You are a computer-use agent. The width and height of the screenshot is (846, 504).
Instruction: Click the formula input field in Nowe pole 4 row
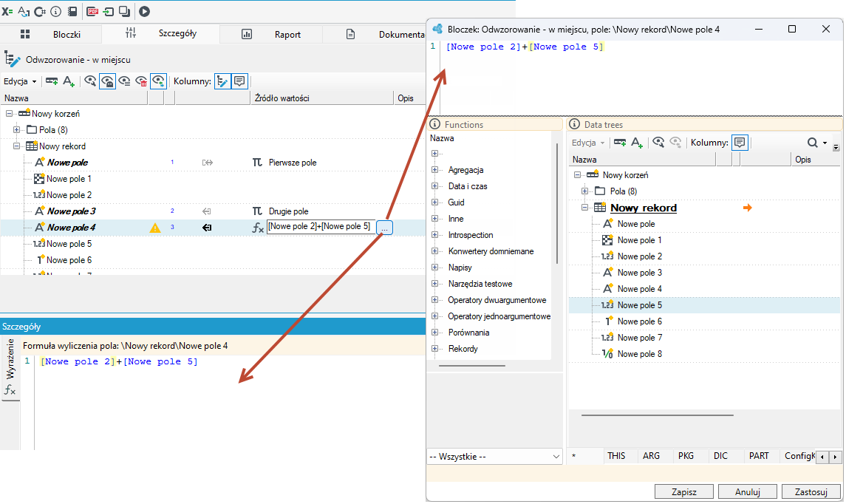pyautogui.click(x=321, y=227)
